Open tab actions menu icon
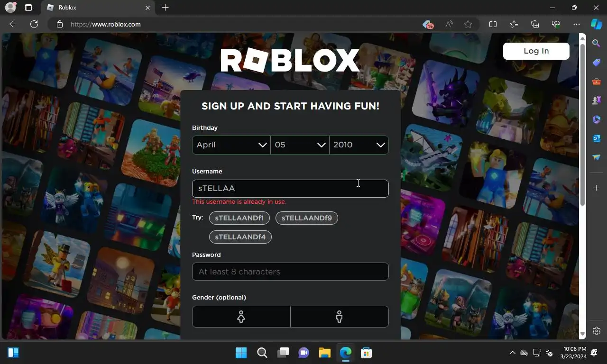The height and width of the screenshot is (364, 607). [28, 8]
